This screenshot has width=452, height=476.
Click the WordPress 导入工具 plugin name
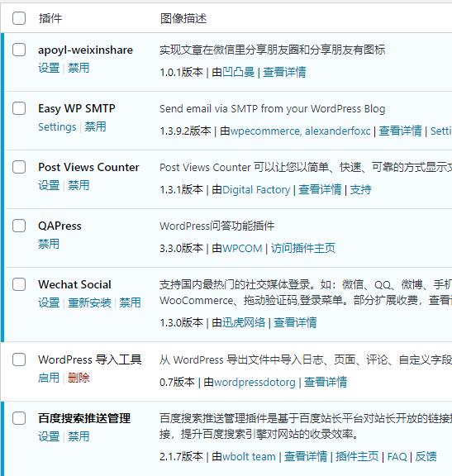[x=90, y=359]
